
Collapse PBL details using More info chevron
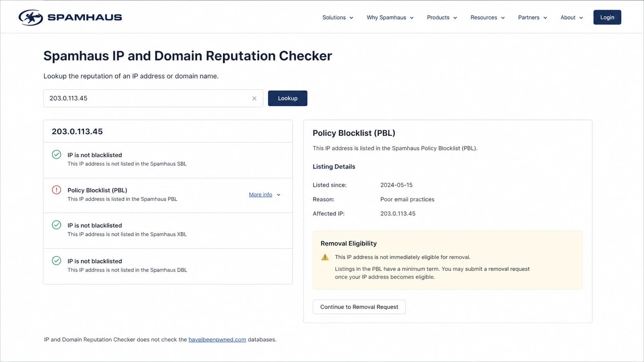[x=278, y=195]
